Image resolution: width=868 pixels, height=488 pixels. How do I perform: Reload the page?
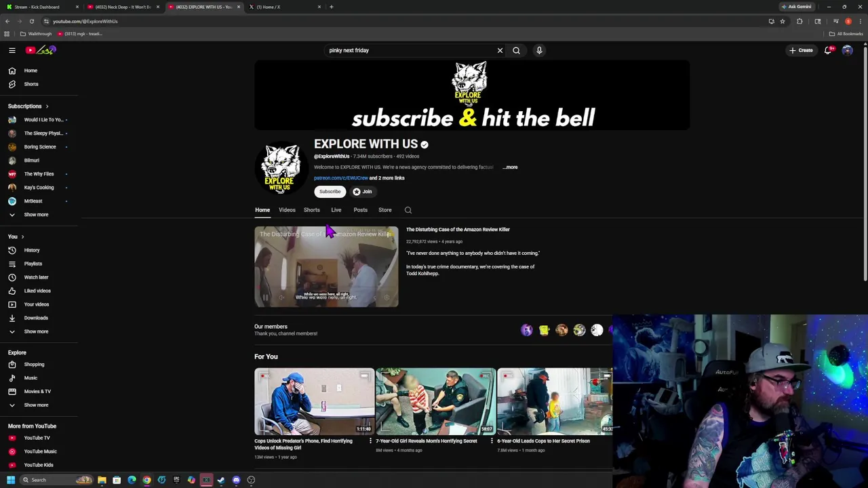pos(31,21)
